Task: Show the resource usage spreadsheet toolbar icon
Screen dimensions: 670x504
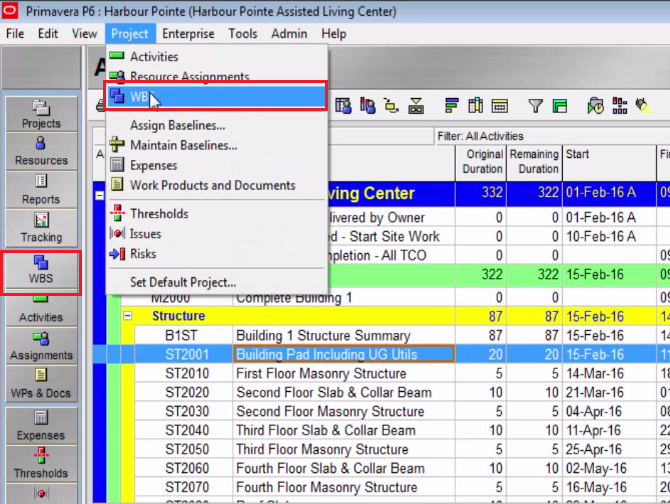Action: point(343,105)
